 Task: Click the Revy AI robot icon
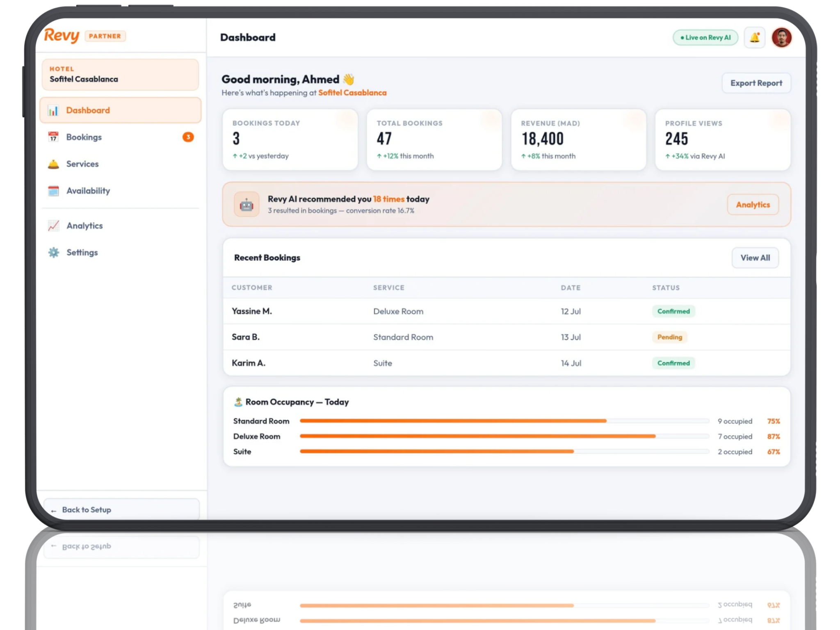coord(247,204)
